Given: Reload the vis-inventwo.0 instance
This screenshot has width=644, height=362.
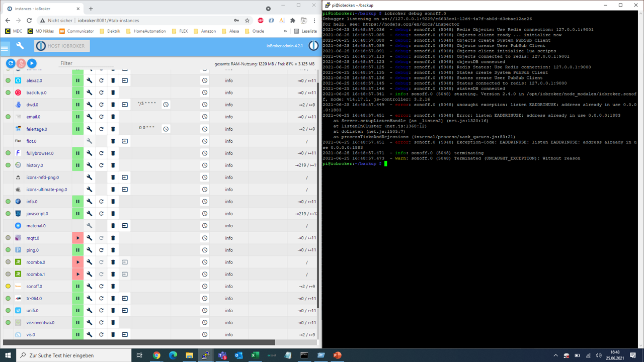Looking at the screenshot, I should tap(101, 322).
